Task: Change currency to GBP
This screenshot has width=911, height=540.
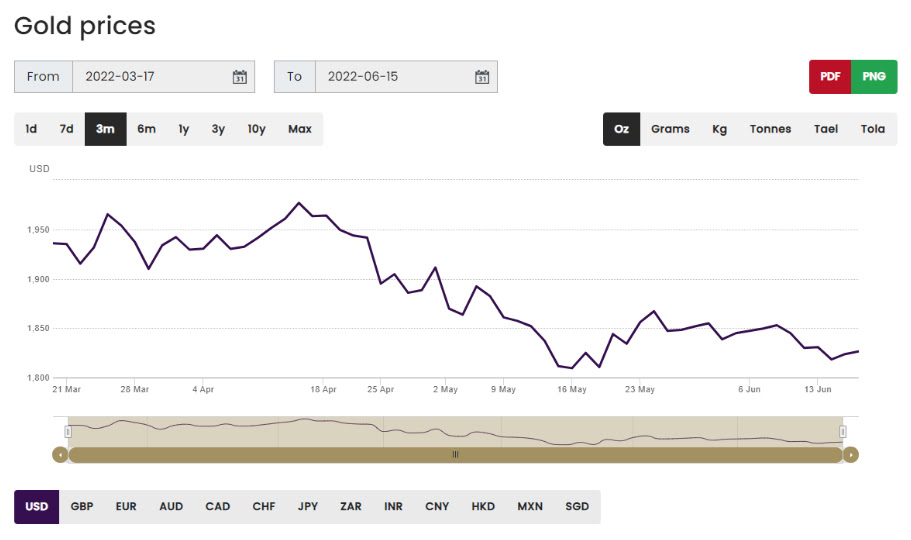Action: (x=82, y=506)
